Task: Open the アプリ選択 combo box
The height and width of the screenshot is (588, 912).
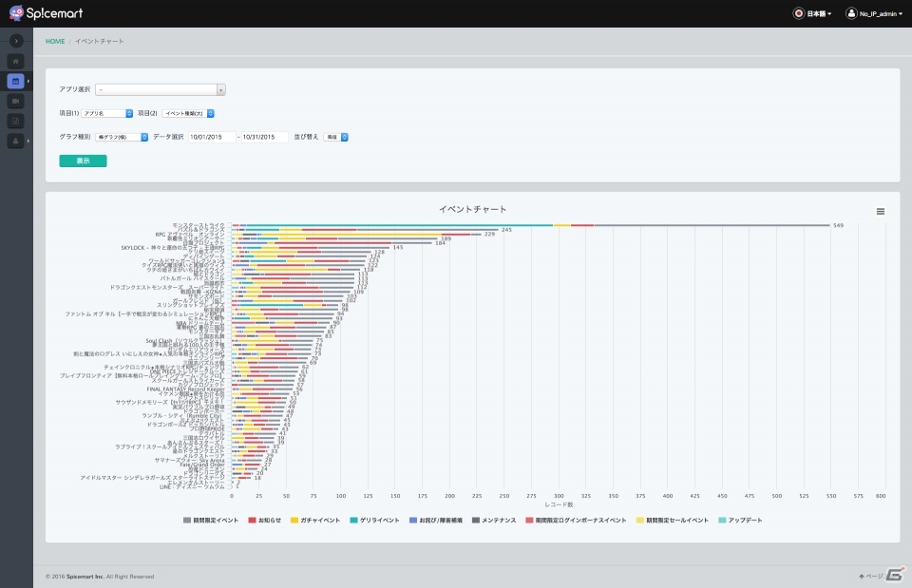Action: [x=161, y=89]
